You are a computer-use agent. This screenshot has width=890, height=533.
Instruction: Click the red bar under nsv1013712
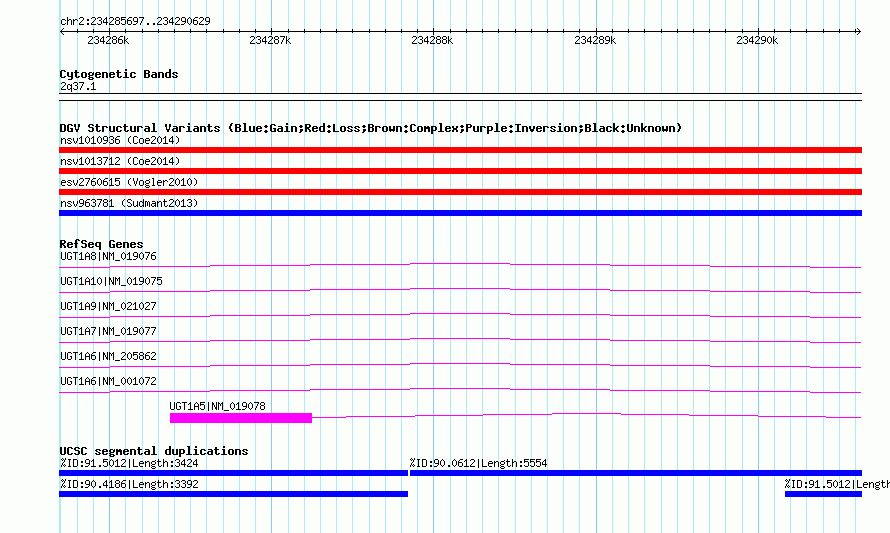tap(460, 171)
